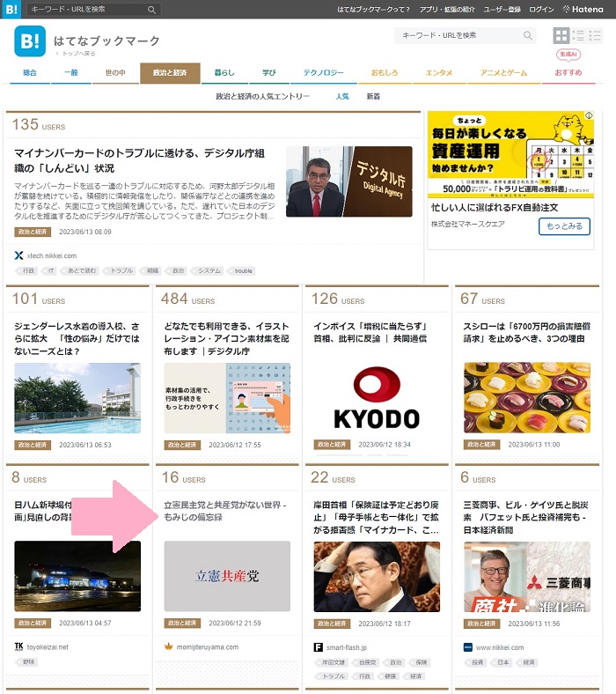Open the ジェンダーレス水着 article title
Screen dimensions: 616x694
click(x=77, y=338)
